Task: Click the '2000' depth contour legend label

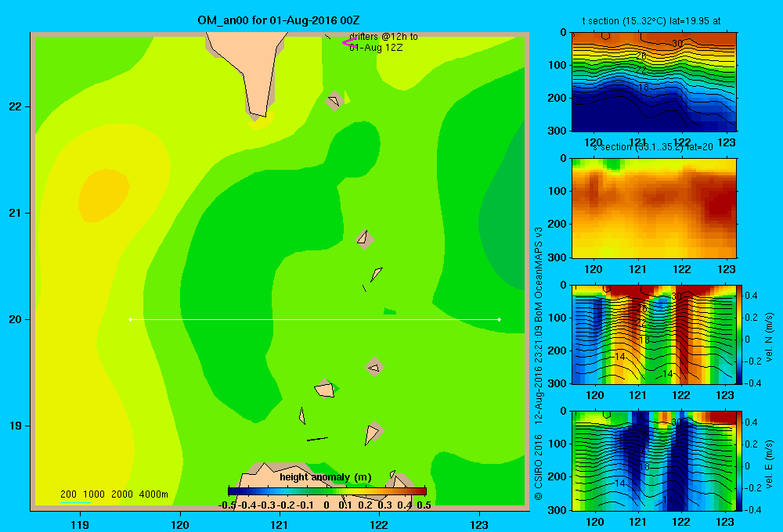Action: 122,494
